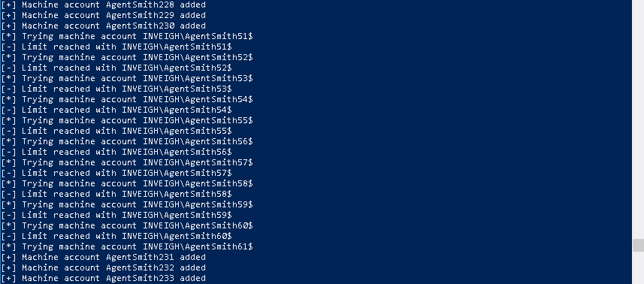The width and height of the screenshot is (644, 284).
Task: Click the 'Trying machine account INVEIGH\AgentSmith61$' line
Action: pyautogui.click(x=127, y=246)
